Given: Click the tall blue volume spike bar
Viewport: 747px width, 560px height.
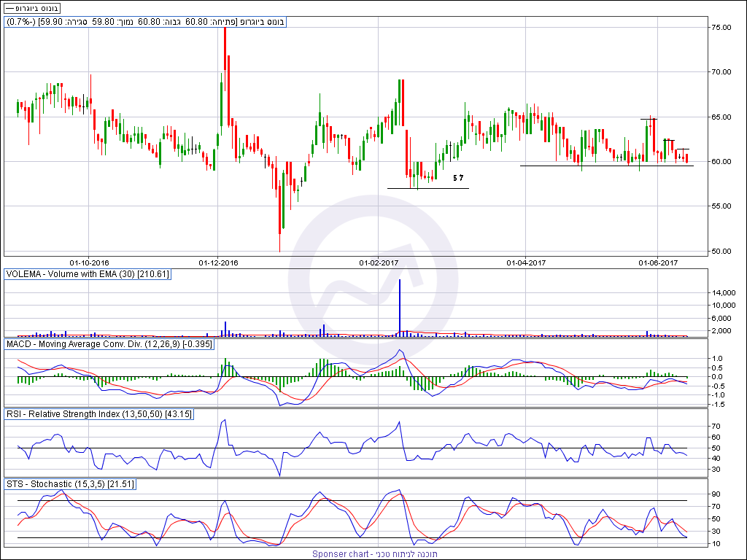Looking at the screenshot, I should (x=400, y=306).
